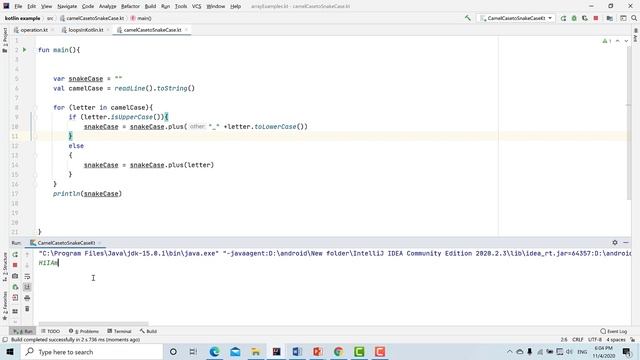Open File Explorer from the taskbar

point(256,351)
